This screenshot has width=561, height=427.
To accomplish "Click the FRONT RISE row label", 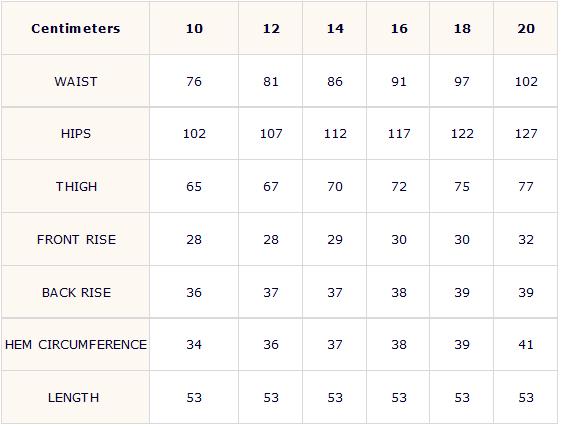I will point(76,240).
